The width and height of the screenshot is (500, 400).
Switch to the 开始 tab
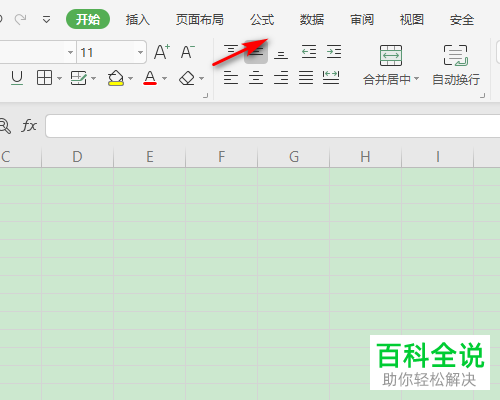click(x=88, y=20)
